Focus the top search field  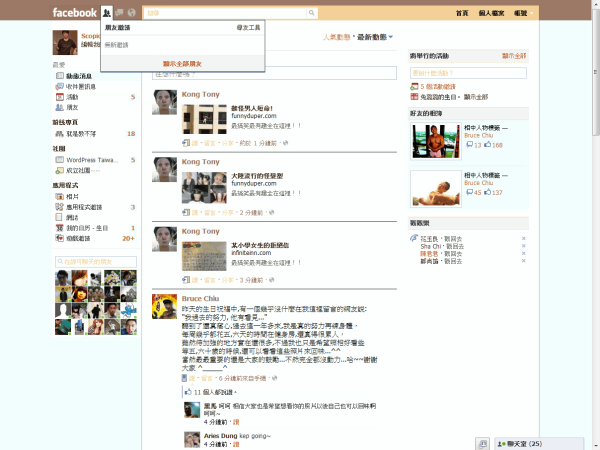click(x=225, y=13)
